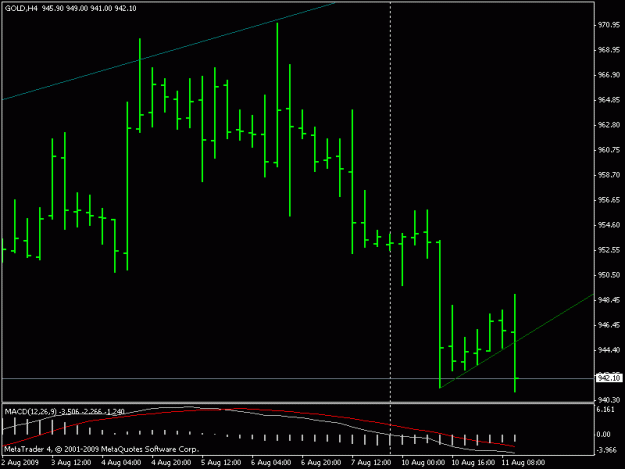Click the 950.50 price level
Viewport: 625px width, 469px height.
pyautogui.click(x=609, y=275)
